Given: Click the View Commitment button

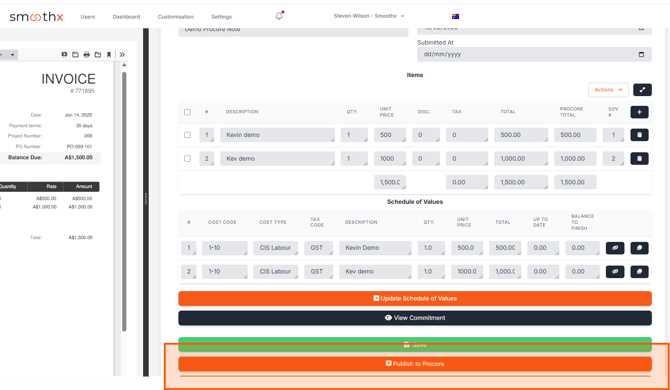Looking at the screenshot, I should [x=415, y=318].
